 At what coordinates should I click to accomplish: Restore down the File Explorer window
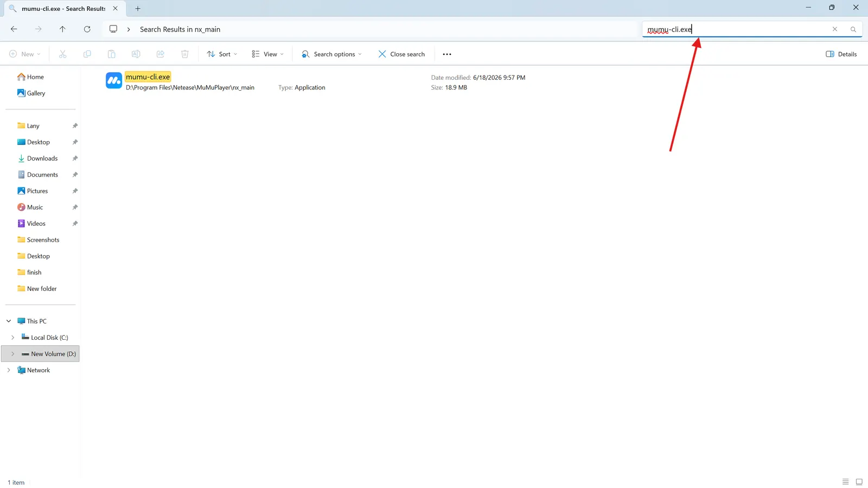tap(832, 8)
